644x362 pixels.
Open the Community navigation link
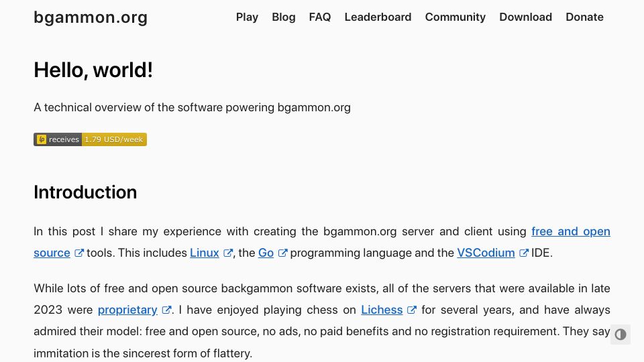click(x=455, y=17)
